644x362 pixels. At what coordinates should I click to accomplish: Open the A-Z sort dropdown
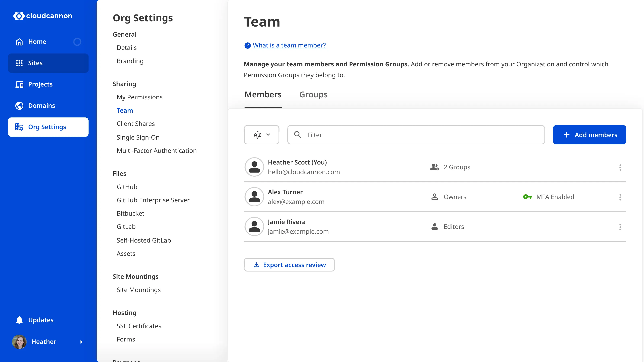(x=261, y=135)
